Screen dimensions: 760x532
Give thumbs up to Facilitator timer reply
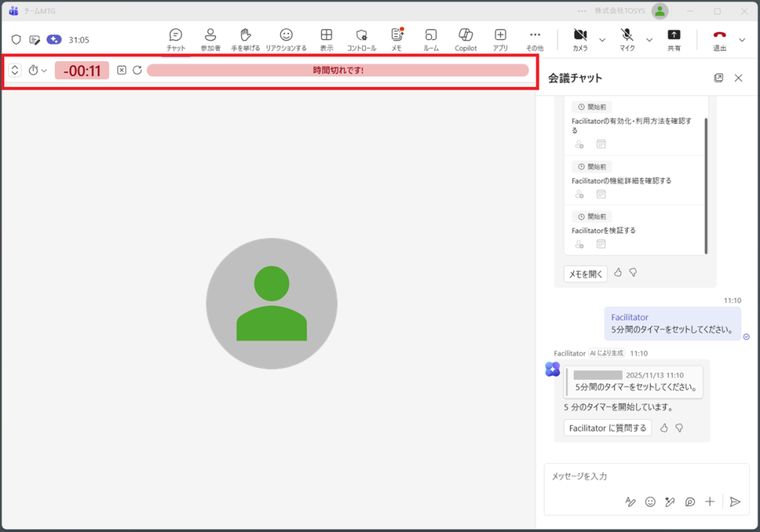pyautogui.click(x=664, y=427)
